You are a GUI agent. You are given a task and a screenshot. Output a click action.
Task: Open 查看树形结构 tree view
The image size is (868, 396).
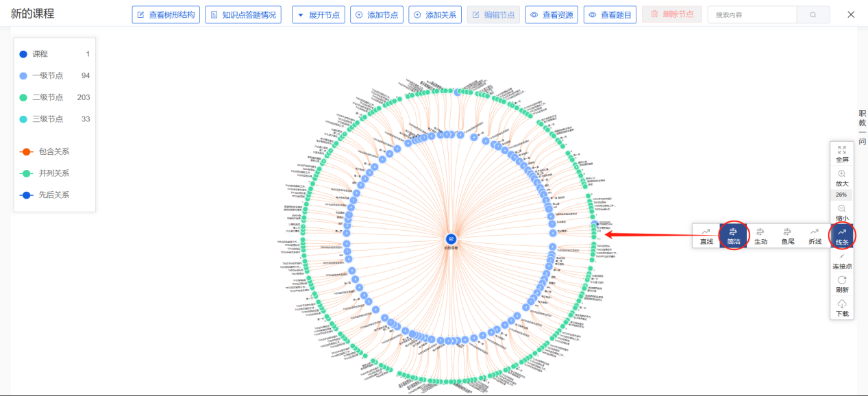166,14
